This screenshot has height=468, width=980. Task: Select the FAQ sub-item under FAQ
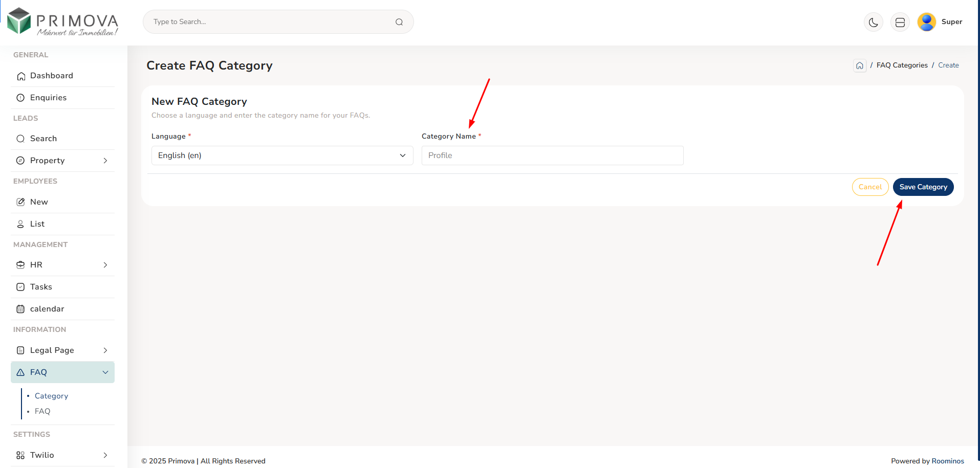click(x=42, y=411)
